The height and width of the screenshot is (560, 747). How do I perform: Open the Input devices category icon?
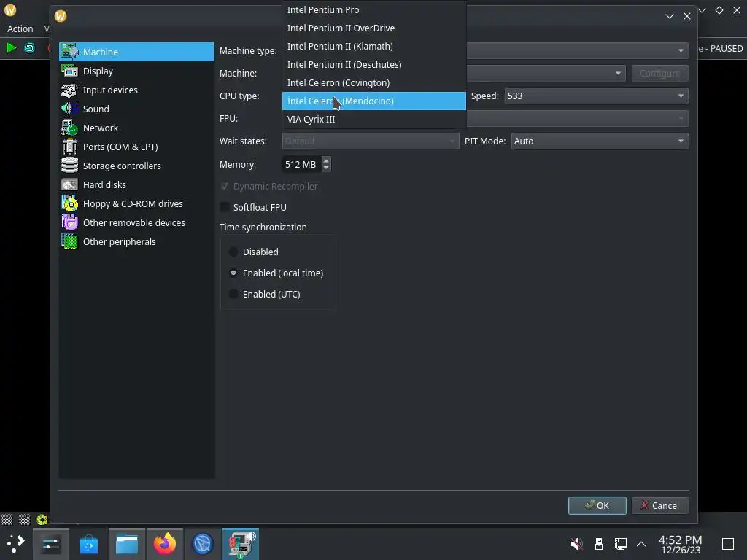point(69,90)
